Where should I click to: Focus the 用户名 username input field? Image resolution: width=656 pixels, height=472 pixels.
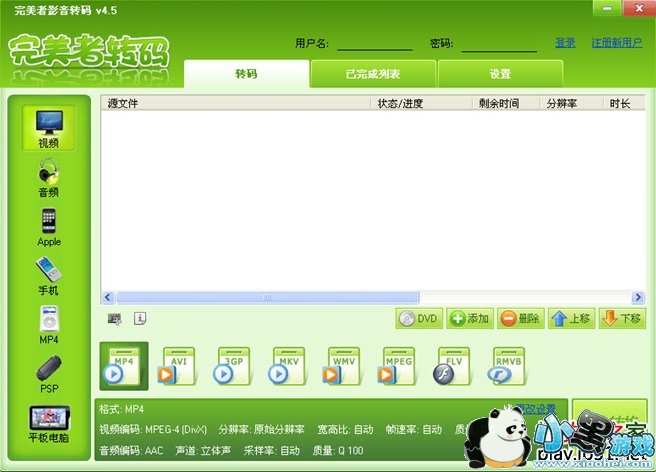click(x=375, y=44)
